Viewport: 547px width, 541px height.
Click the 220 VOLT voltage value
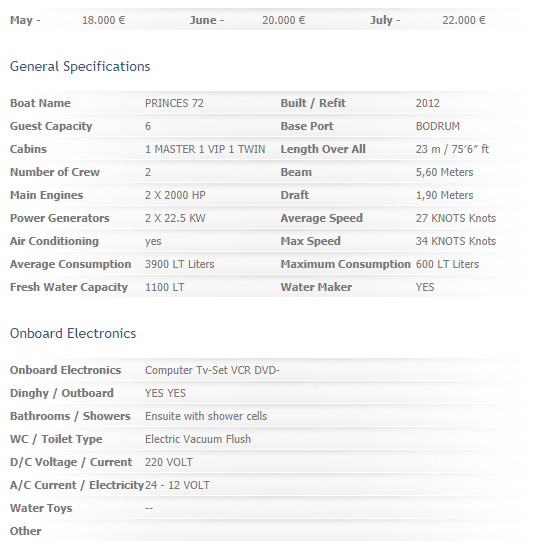coord(168,462)
